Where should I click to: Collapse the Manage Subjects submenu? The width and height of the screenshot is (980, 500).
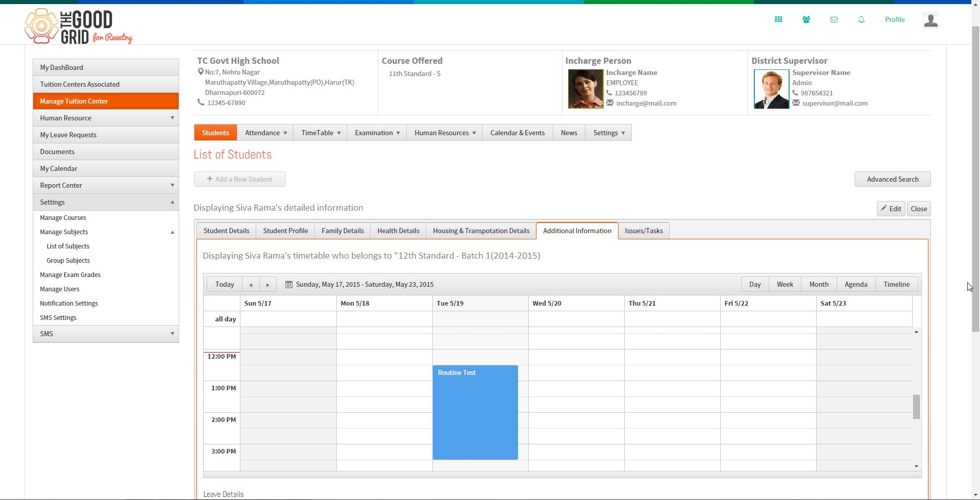coord(172,232)
